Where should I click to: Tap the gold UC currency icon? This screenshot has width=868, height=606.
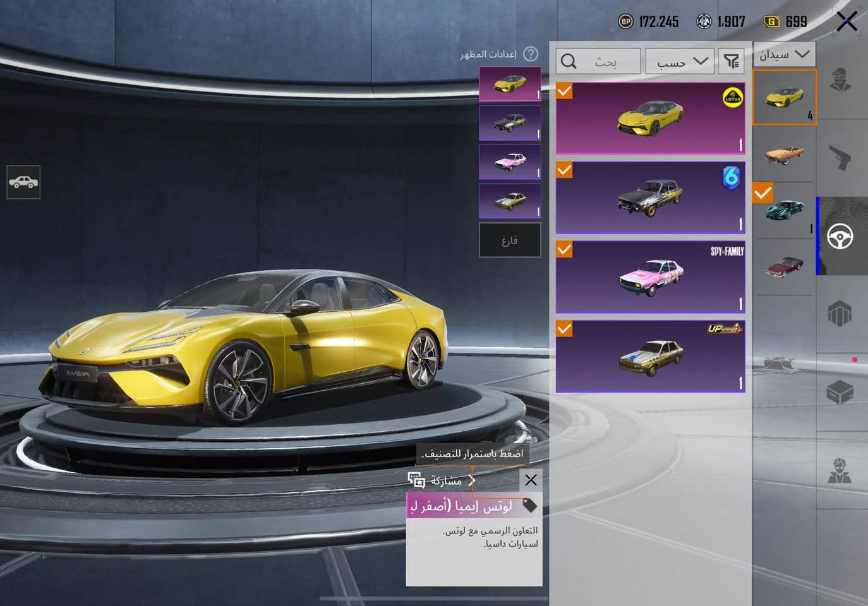click(771, 21)
